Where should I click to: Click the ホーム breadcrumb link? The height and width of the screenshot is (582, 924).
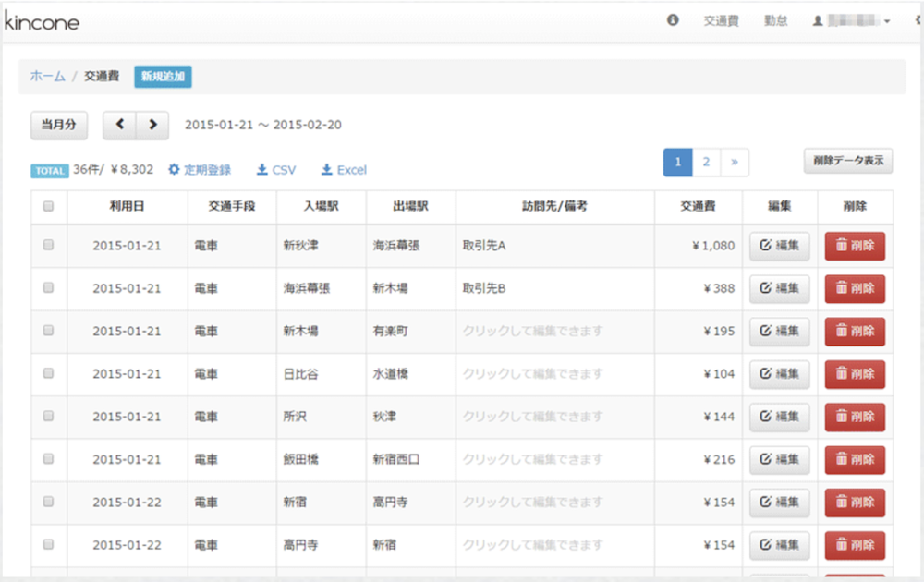(47, 77)
